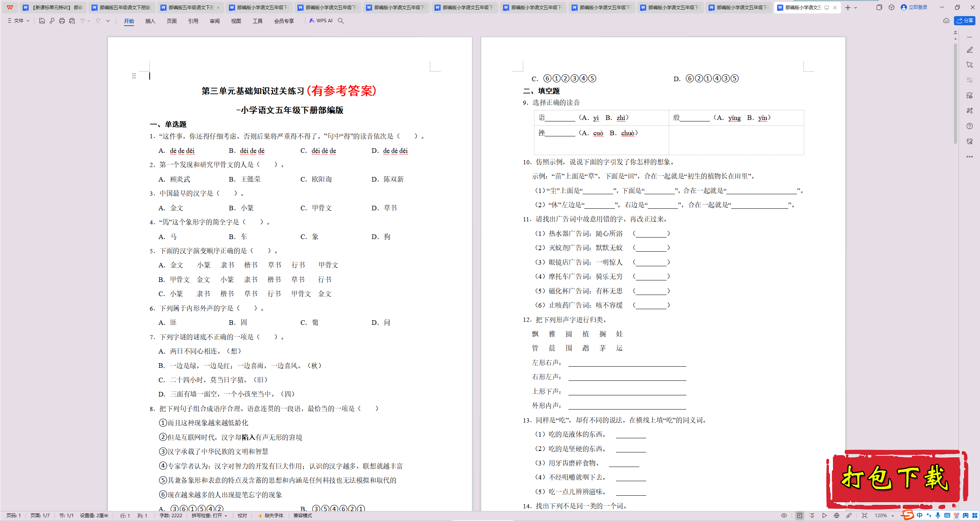Toggle Sogou Chinese/English input mode
The height and width of the screenshot is (521, 980).
click(920, 516)
